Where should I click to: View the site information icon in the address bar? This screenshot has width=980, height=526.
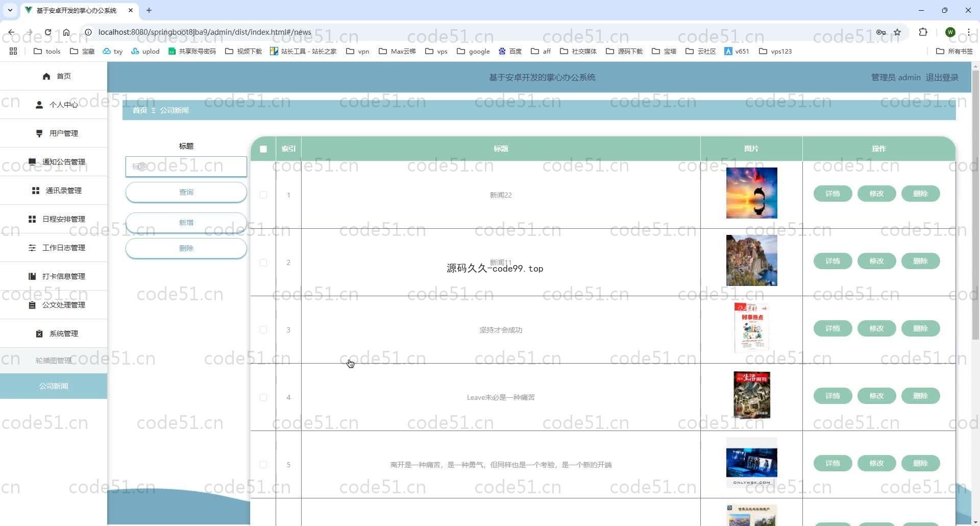pos(88,32)
